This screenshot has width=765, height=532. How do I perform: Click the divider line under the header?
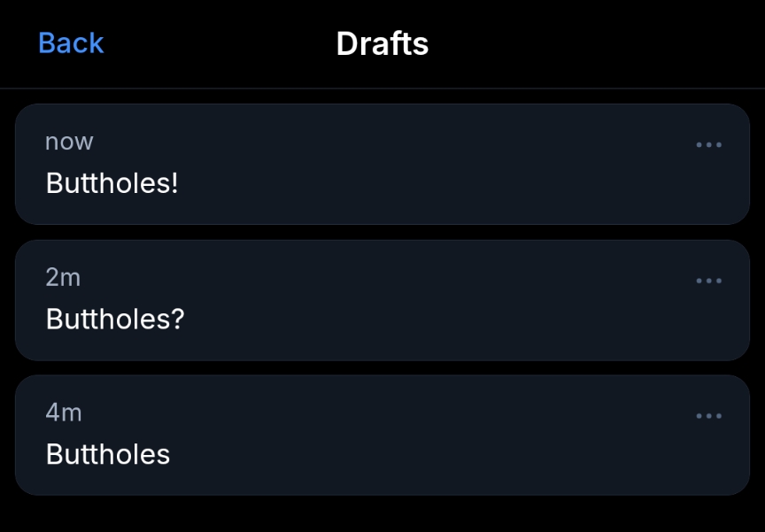[x=382, y=89]
